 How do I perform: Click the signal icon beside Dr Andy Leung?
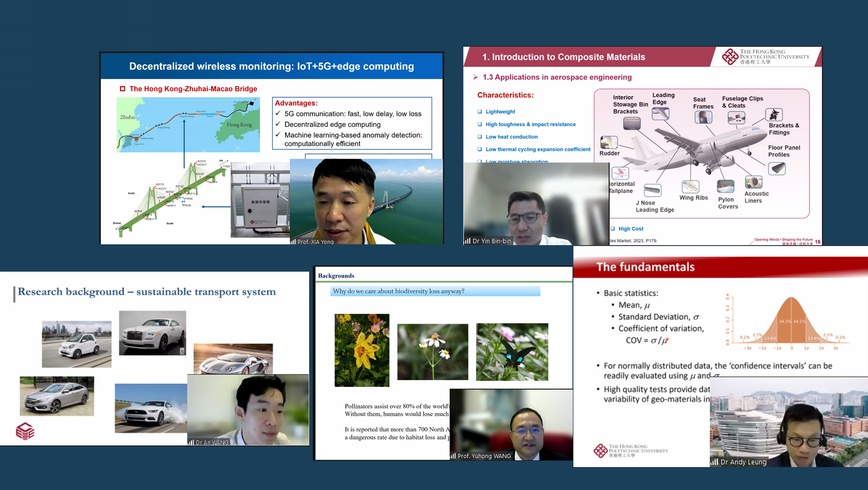click(x=714, y=462)
